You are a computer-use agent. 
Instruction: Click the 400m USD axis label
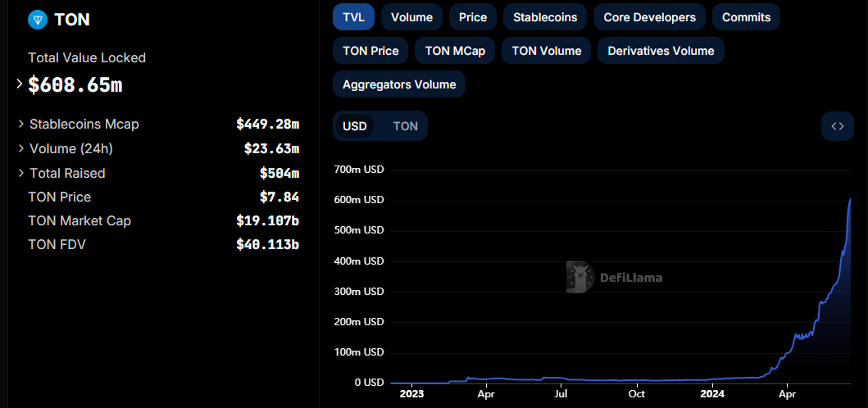(x=359, y=261)
